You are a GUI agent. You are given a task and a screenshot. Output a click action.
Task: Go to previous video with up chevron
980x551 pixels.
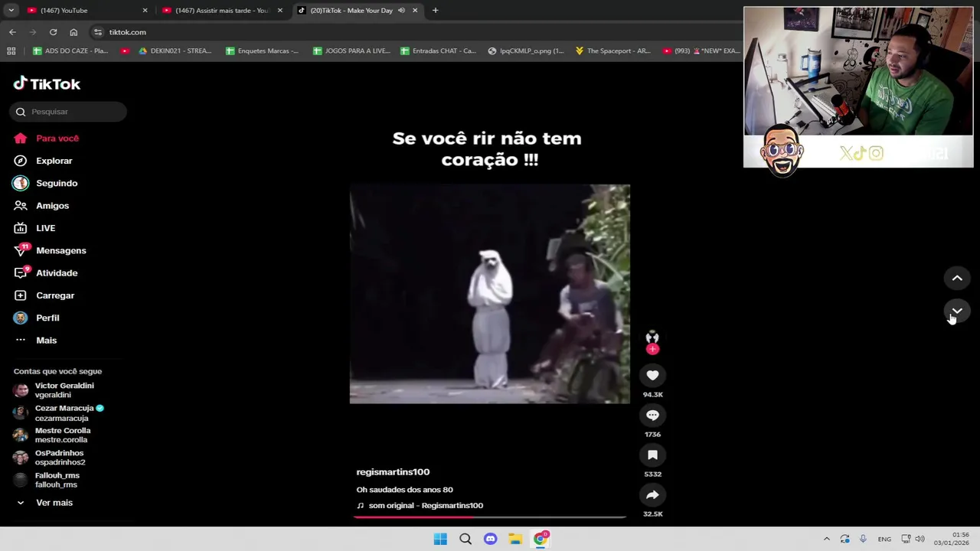957,279
